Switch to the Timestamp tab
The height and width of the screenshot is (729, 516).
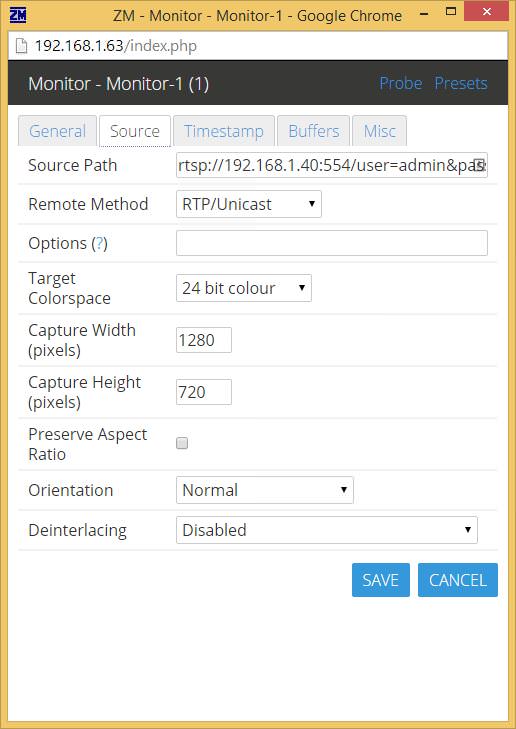(224, 131)
